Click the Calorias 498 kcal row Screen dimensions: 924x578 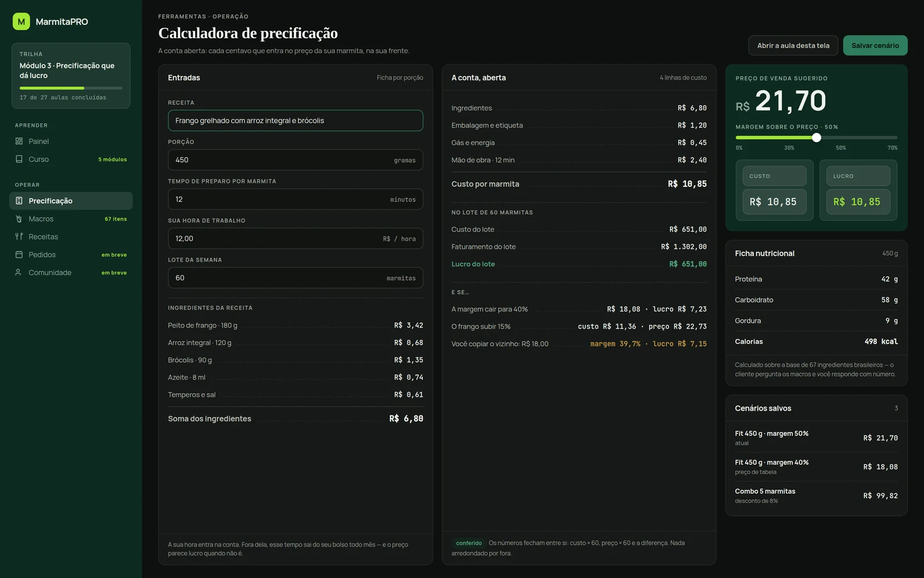pos(816,342)
